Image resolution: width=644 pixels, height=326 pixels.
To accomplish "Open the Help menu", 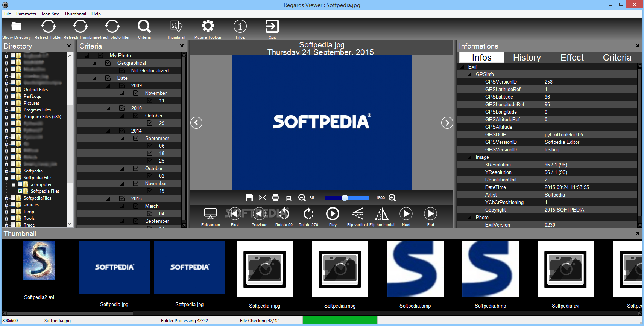I will click(96, 14).
